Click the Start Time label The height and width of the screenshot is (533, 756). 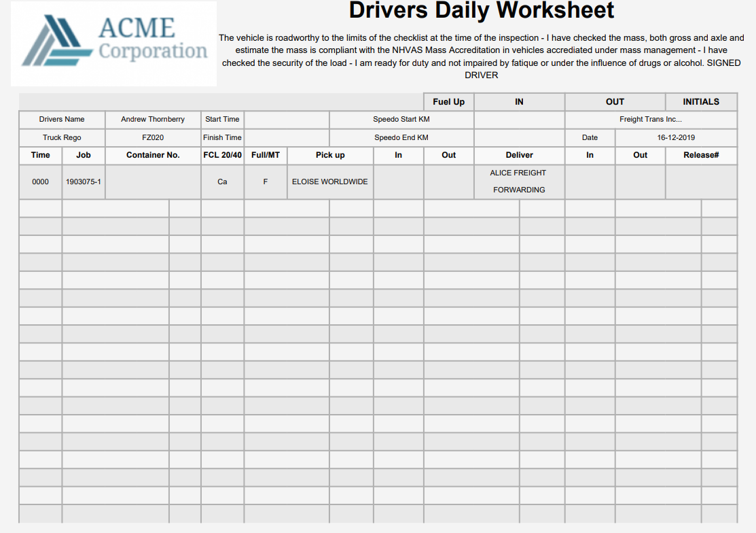point(222,119)
